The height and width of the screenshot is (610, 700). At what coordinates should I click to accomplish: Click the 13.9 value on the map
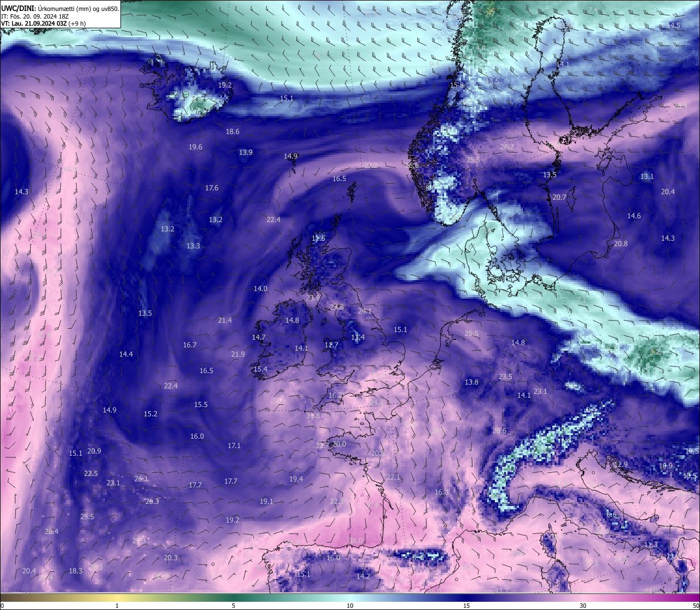click(246, 152)
